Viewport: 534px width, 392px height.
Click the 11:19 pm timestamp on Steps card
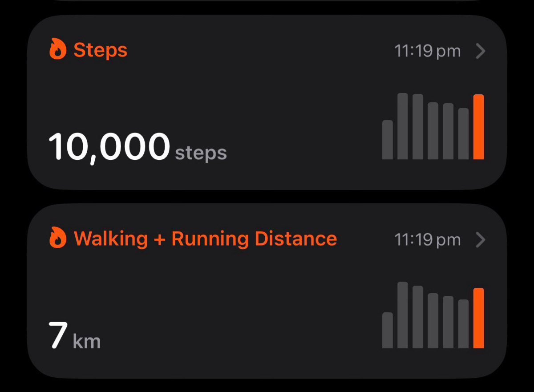pyautogui.click(x=427, y=51)
